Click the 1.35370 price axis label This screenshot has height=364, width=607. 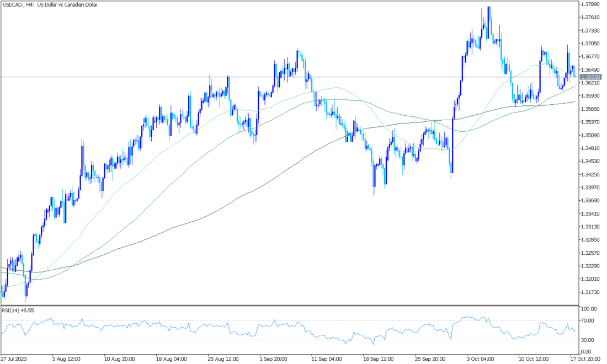(x=590, y=122)
